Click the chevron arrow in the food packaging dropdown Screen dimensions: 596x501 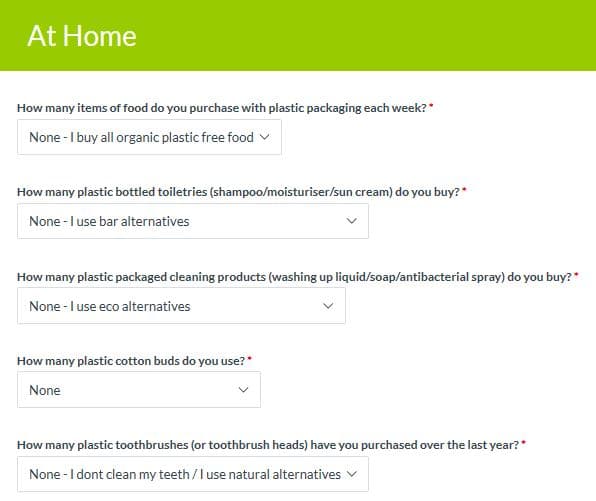tap(265, 137)
